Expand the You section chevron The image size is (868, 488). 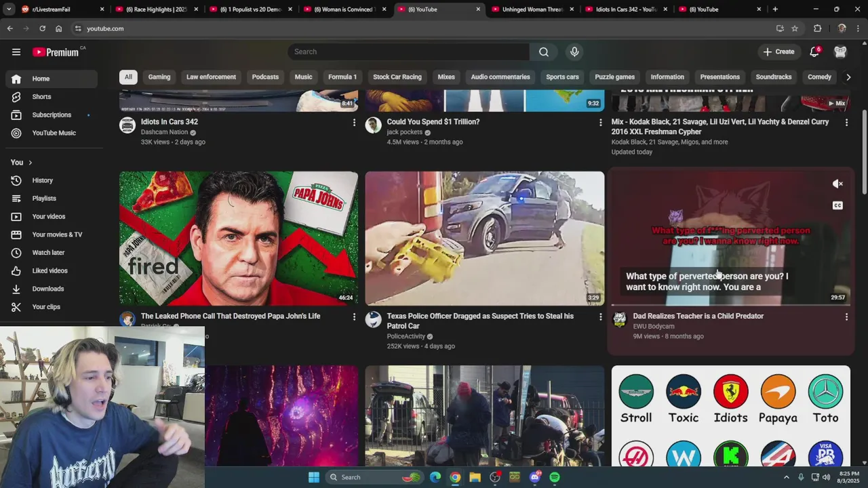[30, 163]
